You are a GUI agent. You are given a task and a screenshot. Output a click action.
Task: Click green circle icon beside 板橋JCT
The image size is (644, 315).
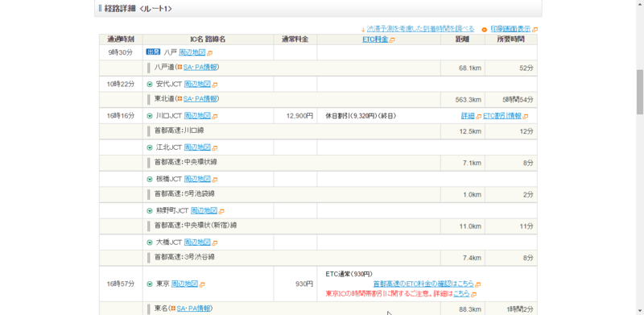pyautogui.click(x=150, y=180)
